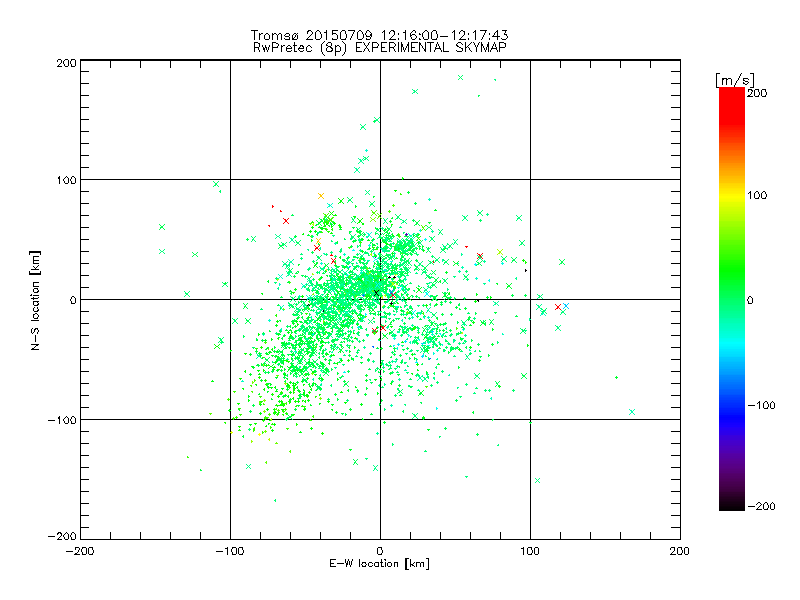Click the "[m/s]" unit label above the color bar
800x600 pixels.
[735, 80]
